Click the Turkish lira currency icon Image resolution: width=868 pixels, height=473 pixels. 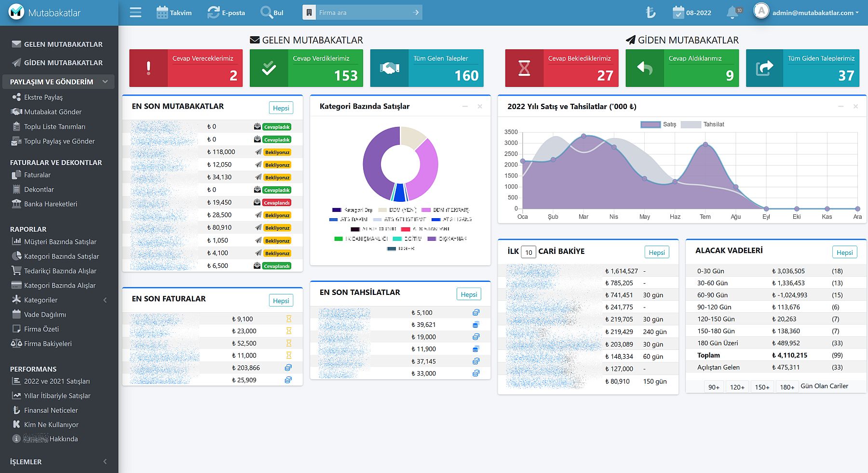pos(651,13)
